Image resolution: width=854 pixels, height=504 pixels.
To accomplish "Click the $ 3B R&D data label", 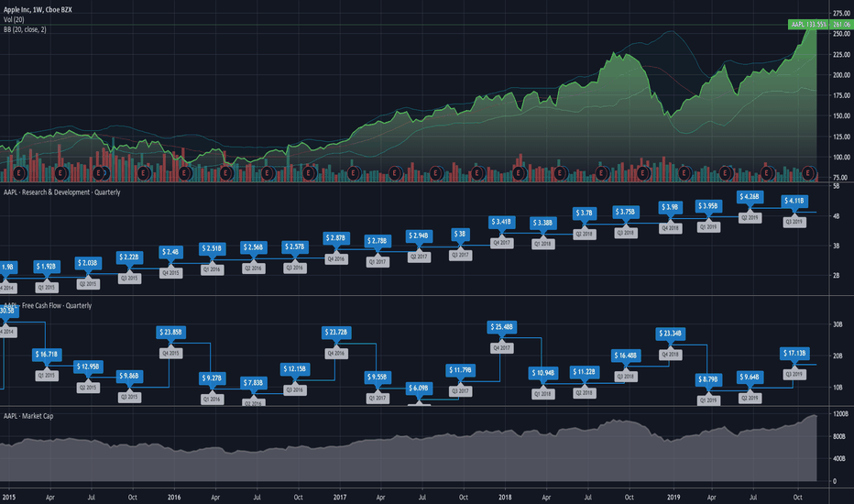I will click(x=460, y=234).
